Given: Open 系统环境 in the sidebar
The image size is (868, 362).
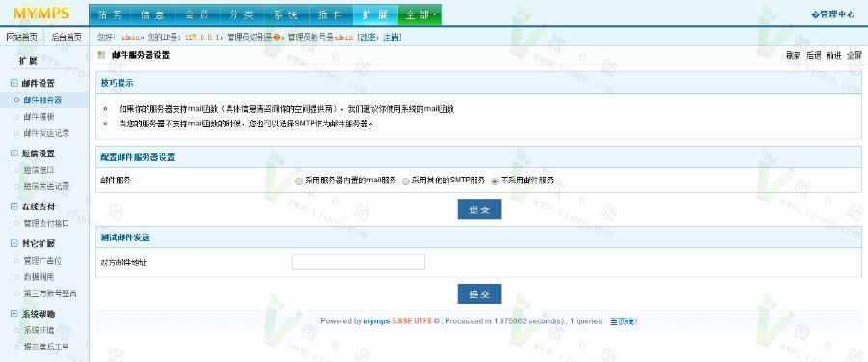Looking at the screenshot, I should (39, 330).
